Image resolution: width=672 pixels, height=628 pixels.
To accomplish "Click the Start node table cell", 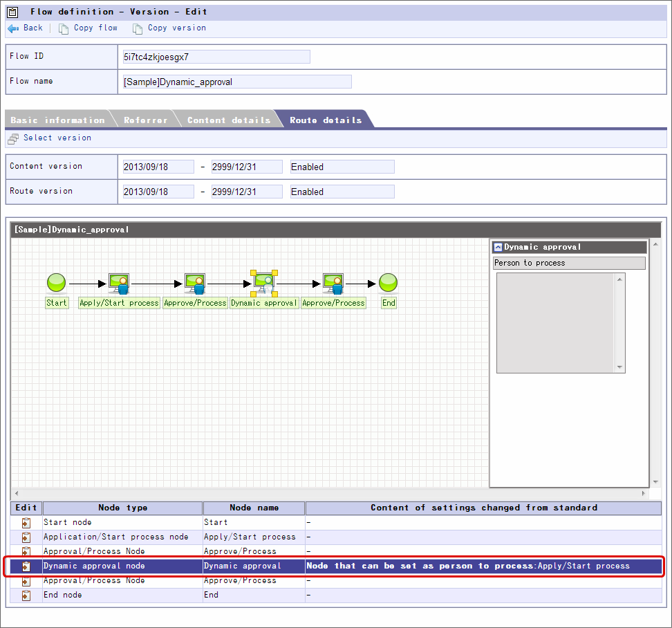I will pos(122,523).
